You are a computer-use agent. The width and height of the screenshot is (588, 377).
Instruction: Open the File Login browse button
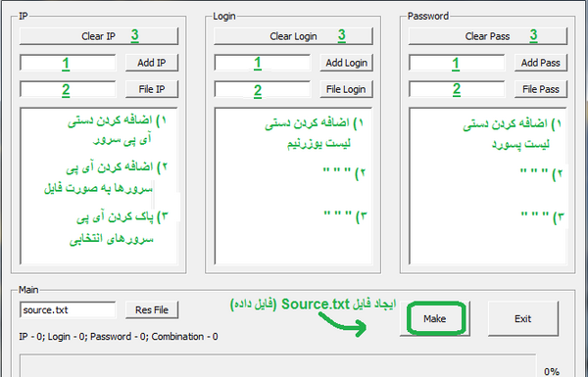coord(346,89)
